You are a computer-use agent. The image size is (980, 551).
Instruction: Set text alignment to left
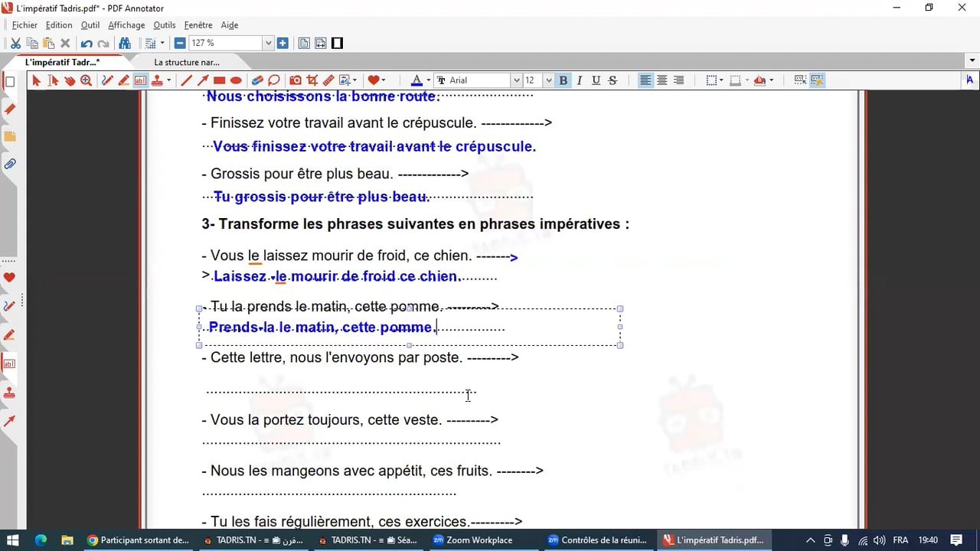pos(646,80)
